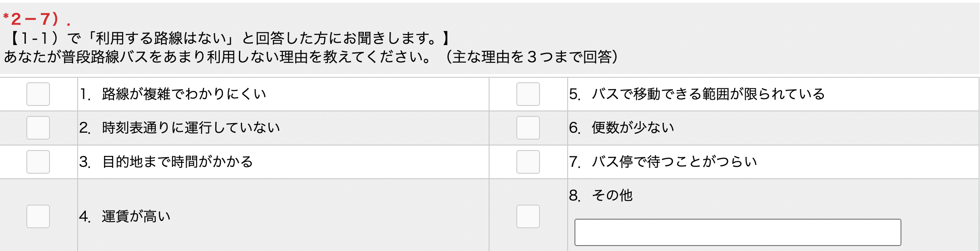Check the box for バスで移動できる範囲が限られている

tap(528, 94)
